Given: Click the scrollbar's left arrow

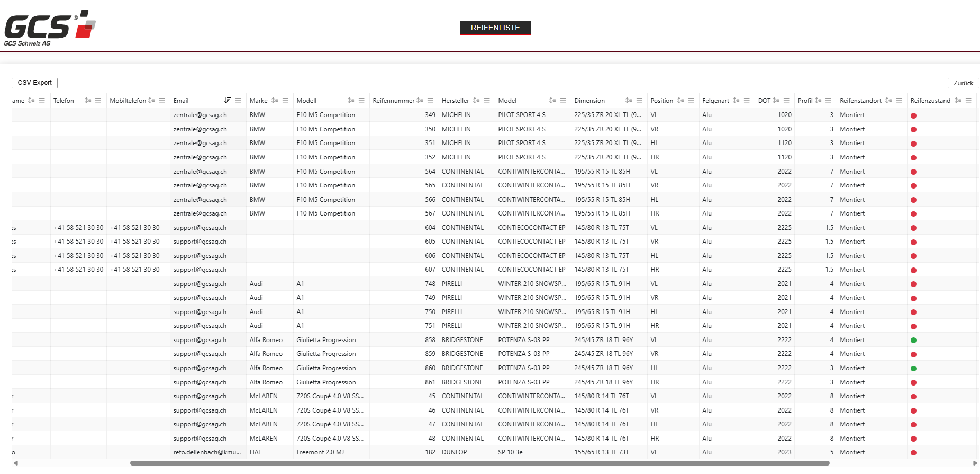Looking at the screenshot, I should (x=16, y=463).
